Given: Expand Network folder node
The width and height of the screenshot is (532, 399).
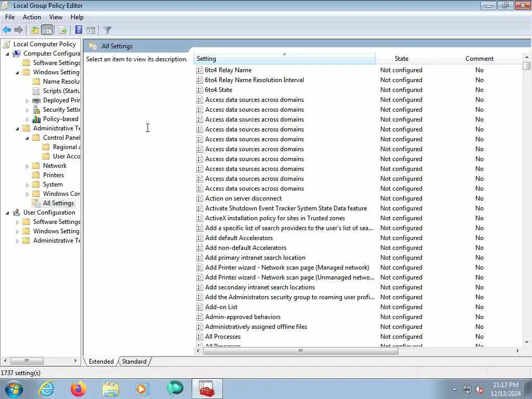Looking at the screenshot, I should (27, 166).
